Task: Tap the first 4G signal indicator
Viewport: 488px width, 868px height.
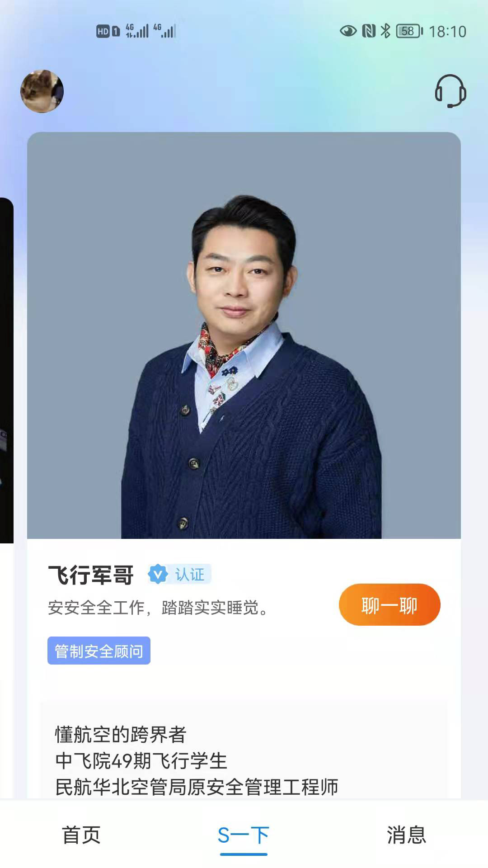Action: tap(137, 31)
